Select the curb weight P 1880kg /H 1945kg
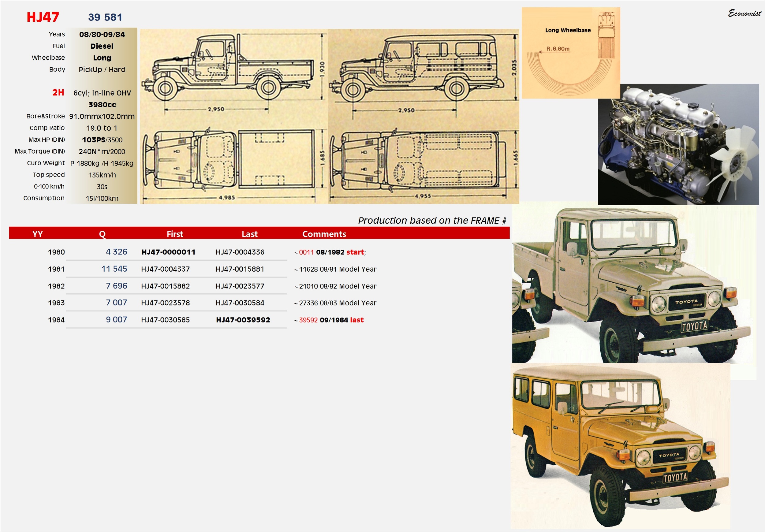The image size is (765, 532). pyautogui.click(x=102, y=163)
